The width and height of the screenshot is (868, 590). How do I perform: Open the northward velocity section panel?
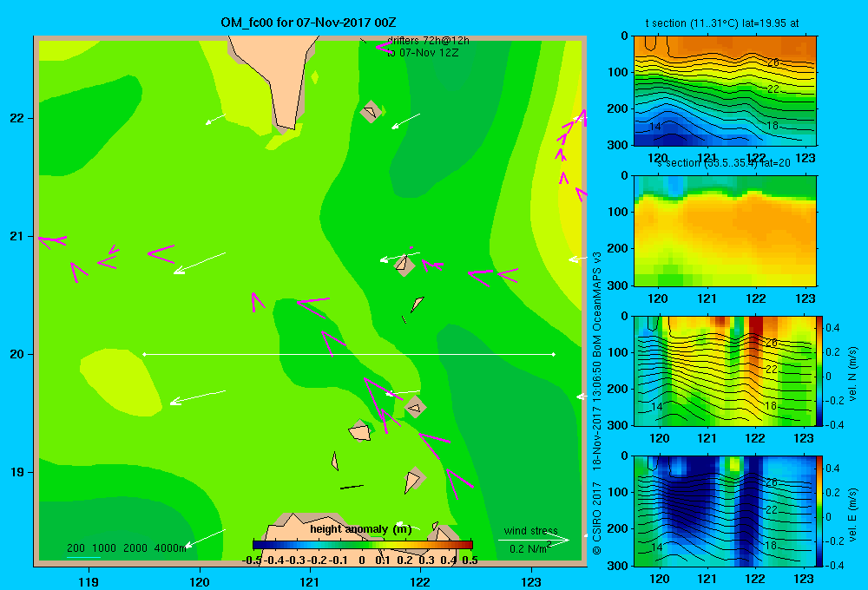click(725, 370)
